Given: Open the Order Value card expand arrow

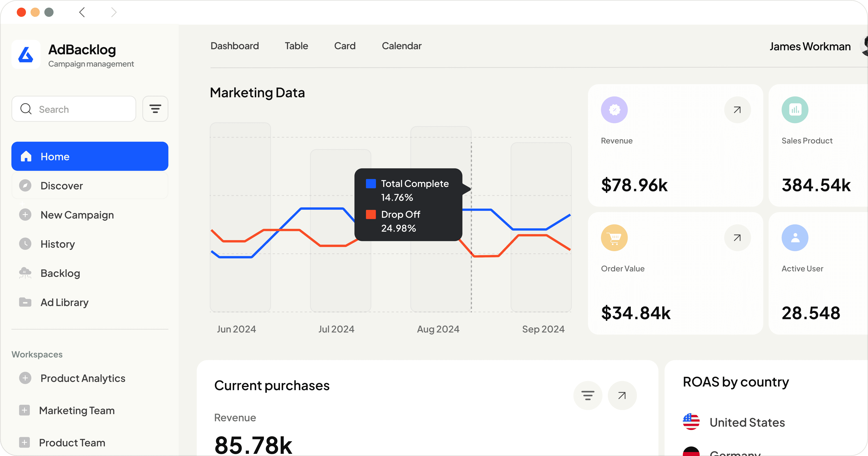Looking at the screenshot, I should point(737,238).
